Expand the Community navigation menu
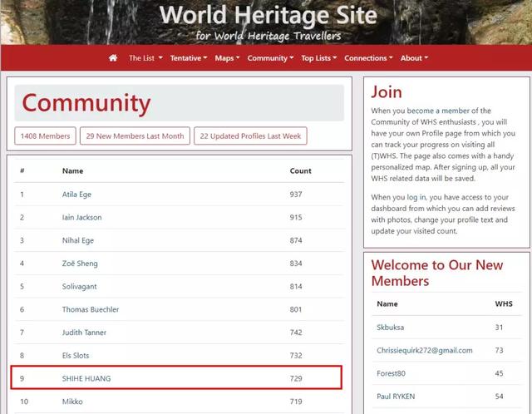The width and height of the screenshot is (532, 414). pyautogui.click(x=270, y=58)
